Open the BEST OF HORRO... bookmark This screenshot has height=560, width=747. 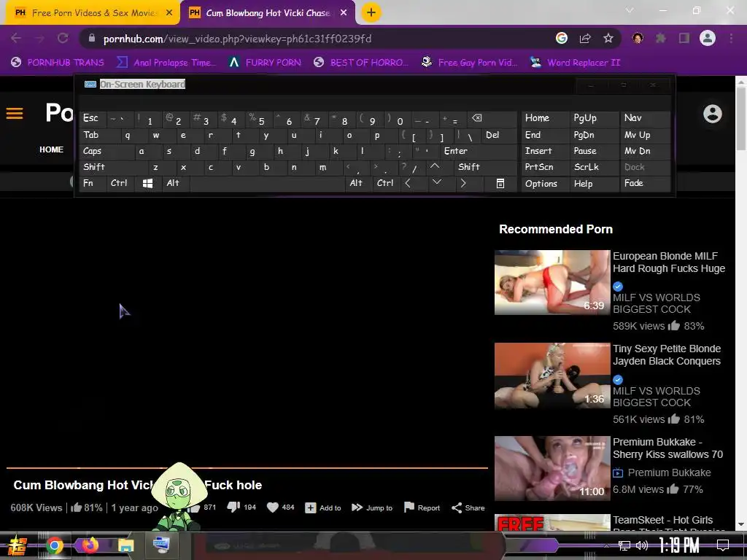(361, 63)
